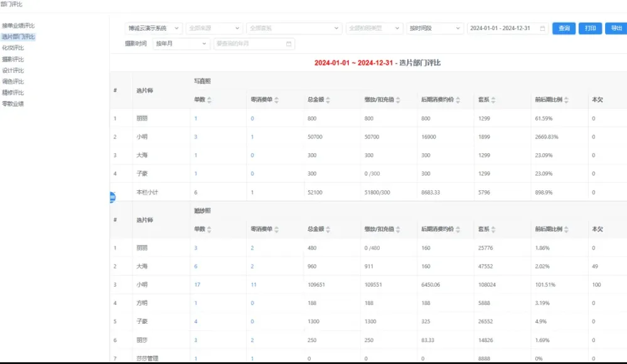Sort 写真照 table by 单数 column

tap(210, 100)
